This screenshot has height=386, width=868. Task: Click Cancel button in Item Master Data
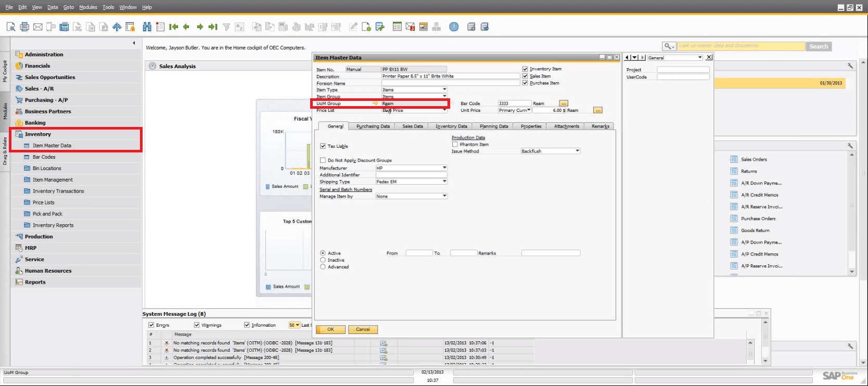(363, 329)
